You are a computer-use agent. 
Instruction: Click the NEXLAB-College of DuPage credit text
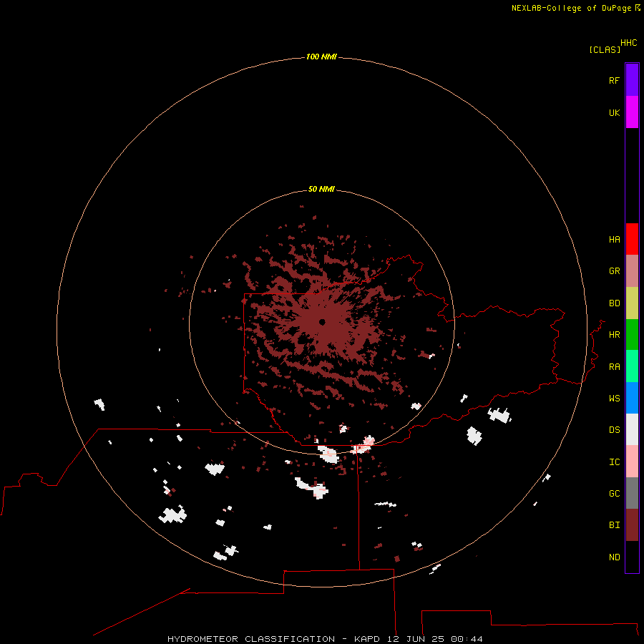click(571, 8)
